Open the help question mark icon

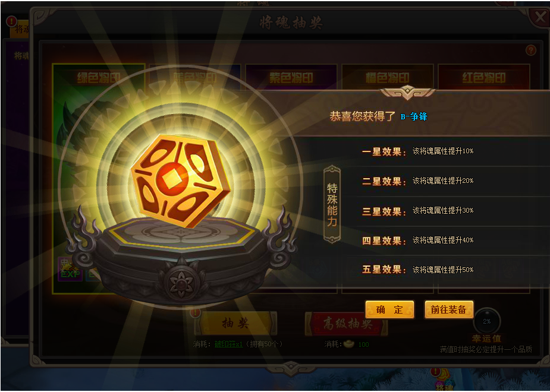point(531,50)
